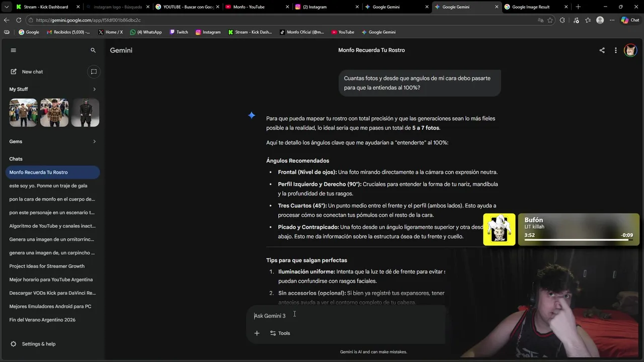The image size is (644, 362).
Task: Open chat 'Genera una imagen de un ornitorrinc...'
Action: pyautogui.click(x=53, y=239)
